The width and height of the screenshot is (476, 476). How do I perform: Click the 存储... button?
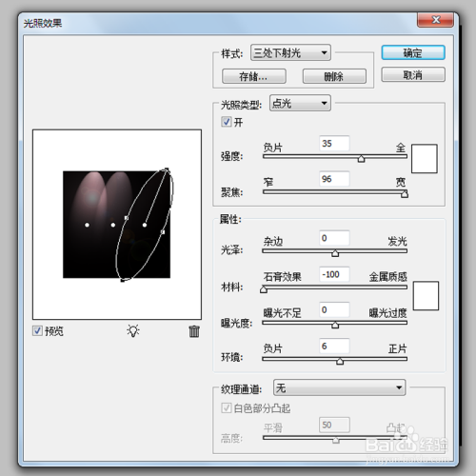[254, 76]
